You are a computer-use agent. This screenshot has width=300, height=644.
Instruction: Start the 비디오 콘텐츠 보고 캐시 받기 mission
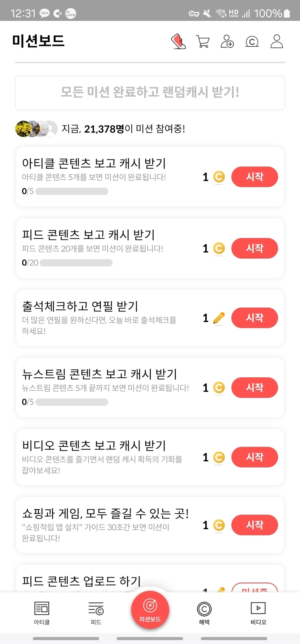[254, 457]
